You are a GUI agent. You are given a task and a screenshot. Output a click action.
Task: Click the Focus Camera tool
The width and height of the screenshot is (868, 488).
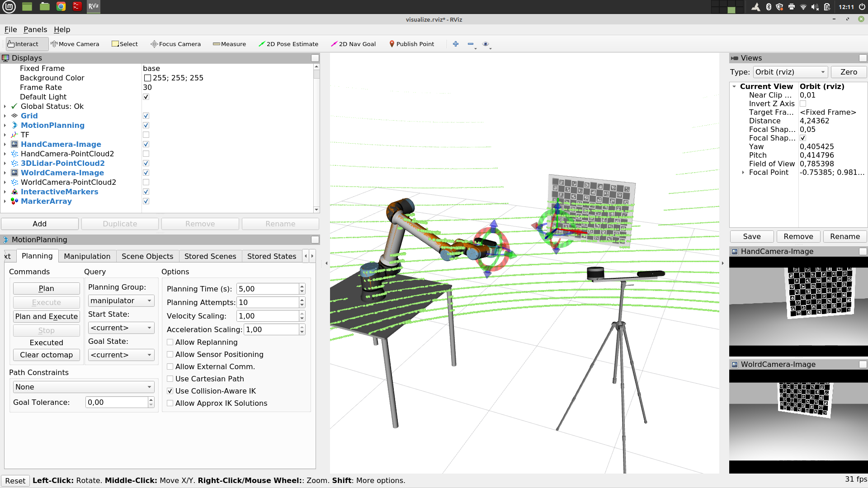(x=176, y=44)
